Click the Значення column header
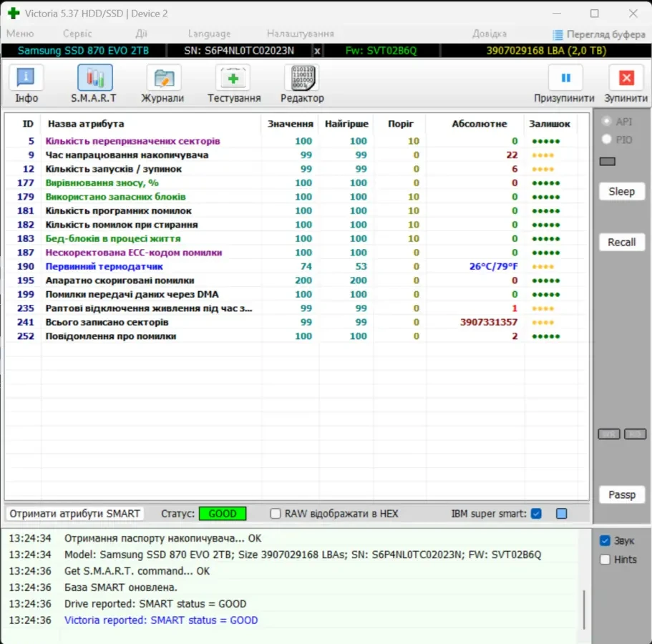Viewport: 652px width, 644px height. 290,124
